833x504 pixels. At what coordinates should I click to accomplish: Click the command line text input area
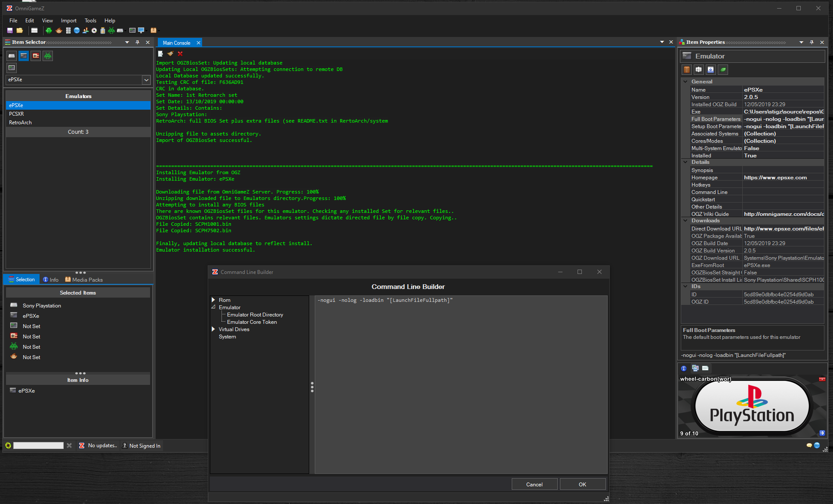coord(461,384)
